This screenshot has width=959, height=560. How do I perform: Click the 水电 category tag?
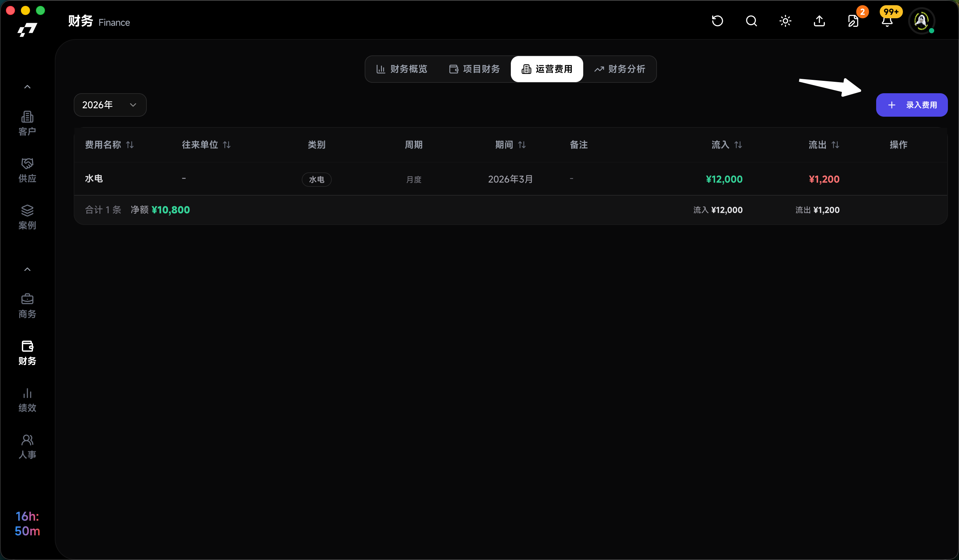point(317,180)
